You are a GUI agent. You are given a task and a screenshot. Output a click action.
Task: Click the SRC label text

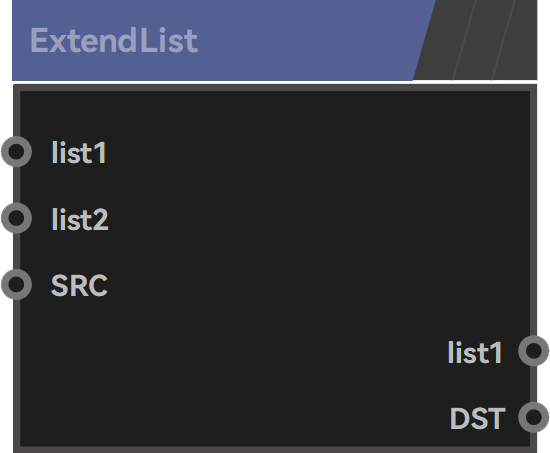(x=79, y=285)
